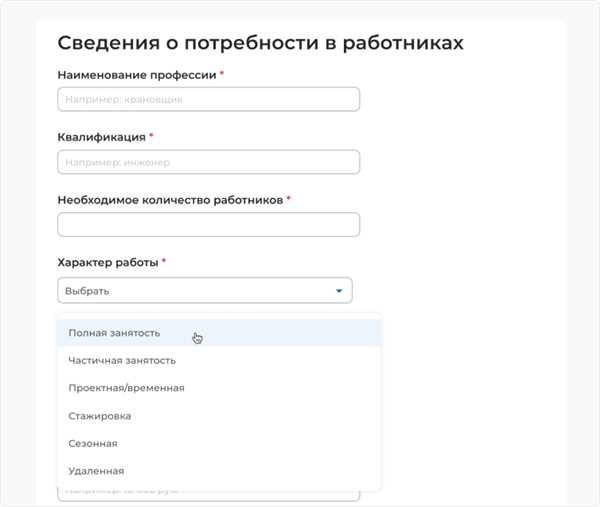Pick Проектная/временная work type
This screenshot has height=507, width=600.
click(218, 388)
